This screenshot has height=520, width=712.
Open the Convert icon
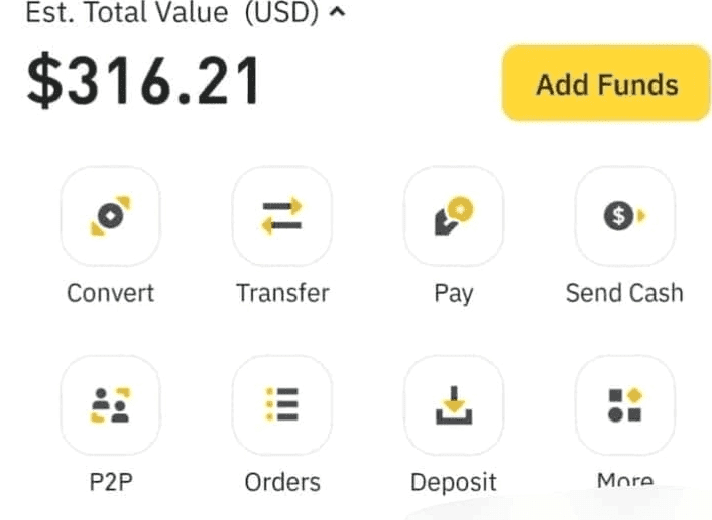110,216
